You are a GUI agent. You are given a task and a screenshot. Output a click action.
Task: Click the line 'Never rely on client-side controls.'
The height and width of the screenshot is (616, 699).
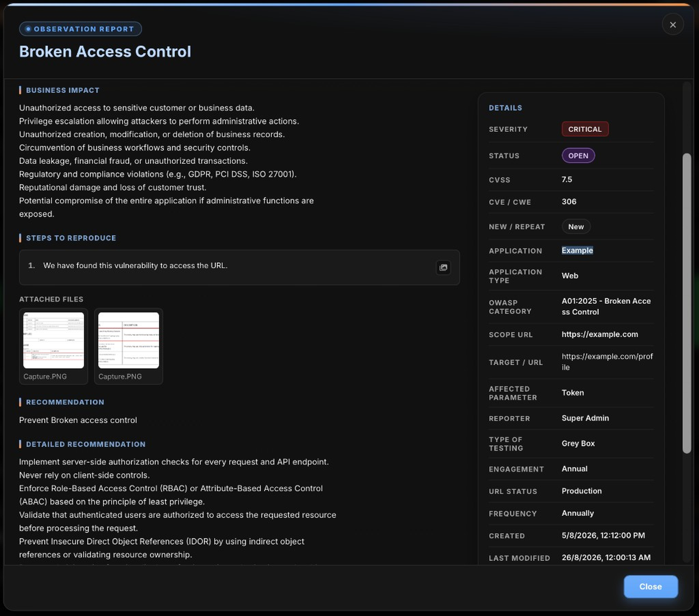84,475
